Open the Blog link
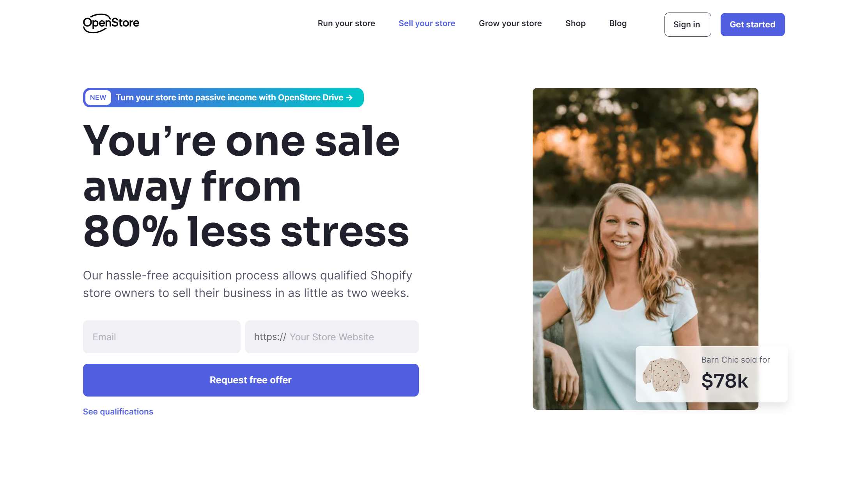Image resolution: width=868 pixels, height=482 pixels. 618,23
